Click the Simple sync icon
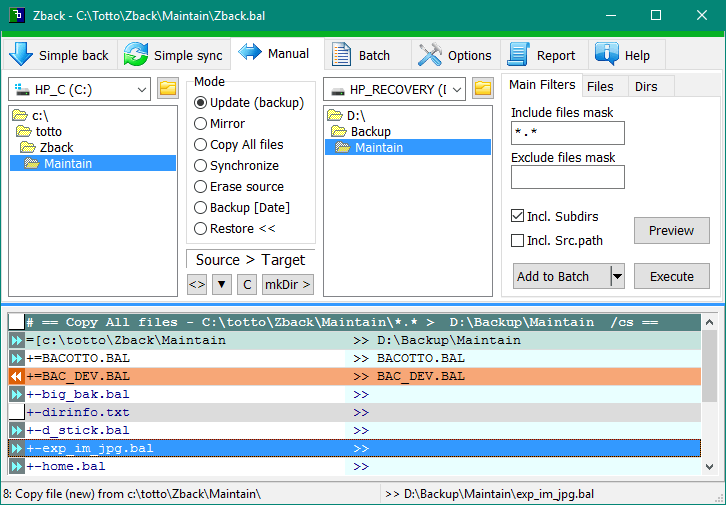The height and width of the screenshot is (505, 726). [x=136, y=55]
